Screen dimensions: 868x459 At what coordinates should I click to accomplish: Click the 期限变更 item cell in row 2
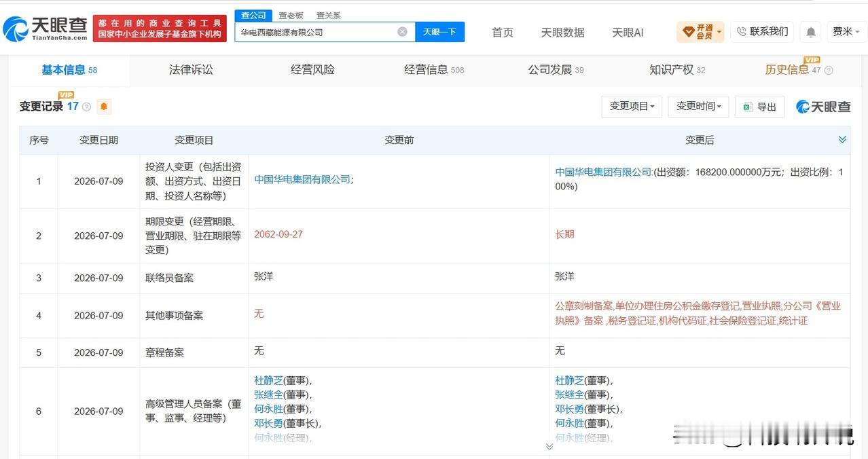click(x=194, y=236)
